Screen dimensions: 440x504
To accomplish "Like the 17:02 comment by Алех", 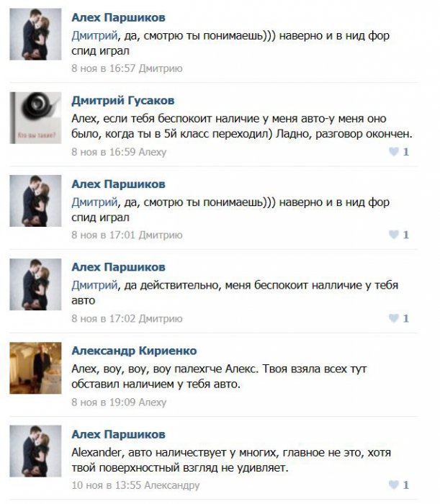I will (394, 318).
